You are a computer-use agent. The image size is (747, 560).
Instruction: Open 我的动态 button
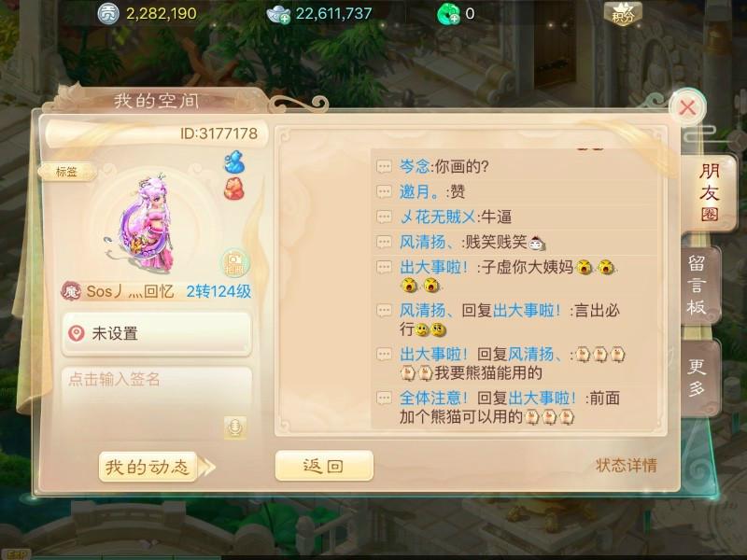click(x=148, y=467)
